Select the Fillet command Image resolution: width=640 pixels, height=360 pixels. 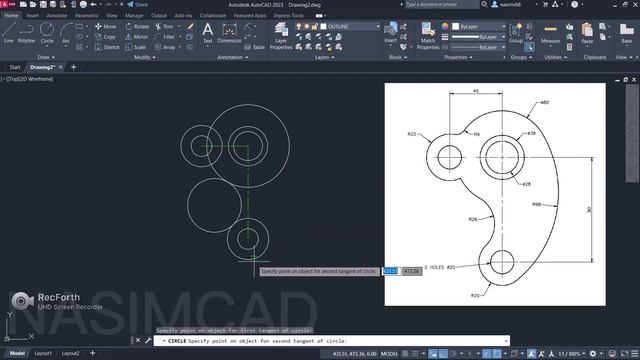click(164, 37)
